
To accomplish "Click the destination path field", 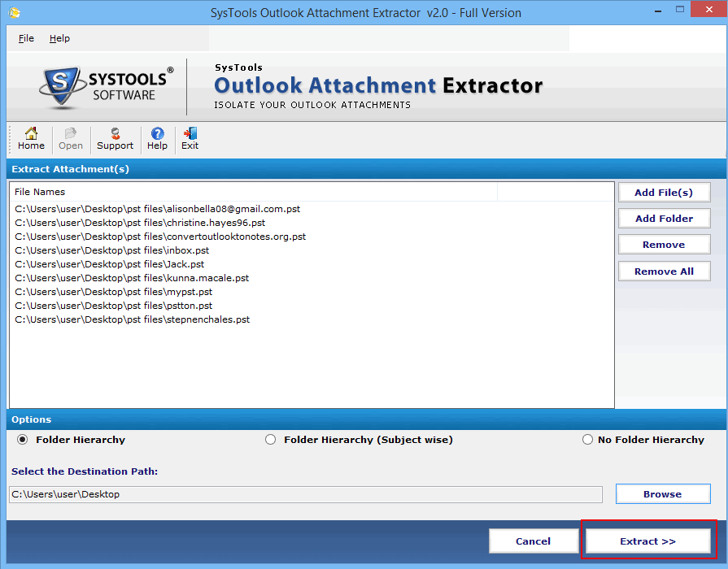I will (306, 495).
